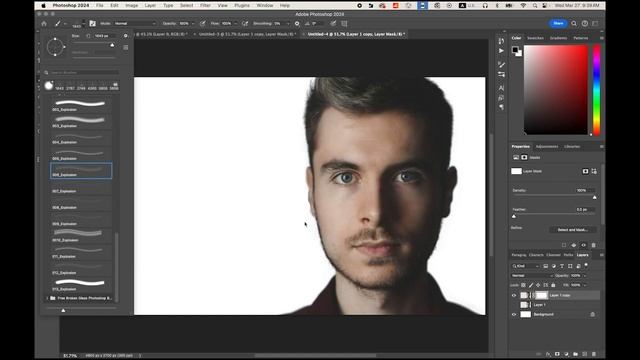Open the layer Kind filter dropdown
640x360 pixels.
point(526,266)
